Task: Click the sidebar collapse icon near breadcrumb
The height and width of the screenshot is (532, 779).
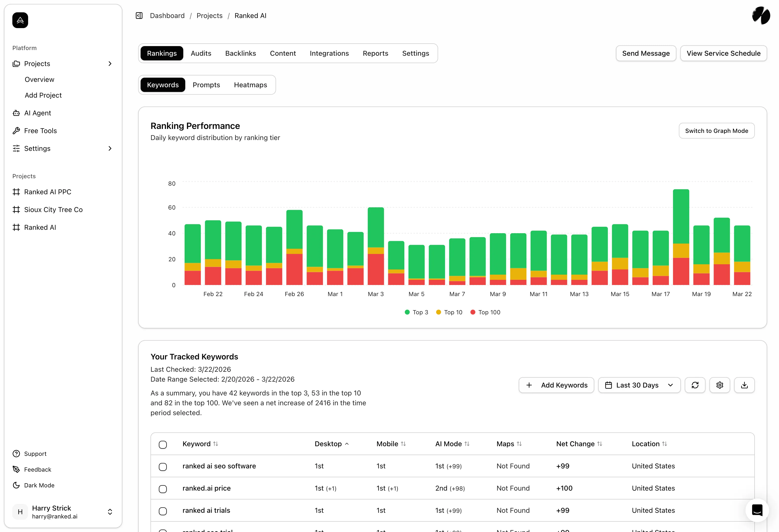Action: click(139, 16)
